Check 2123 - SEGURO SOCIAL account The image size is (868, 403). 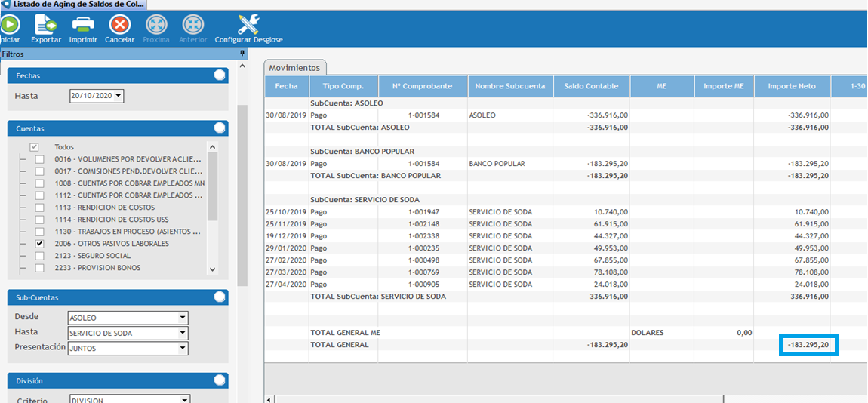[39, 256]
